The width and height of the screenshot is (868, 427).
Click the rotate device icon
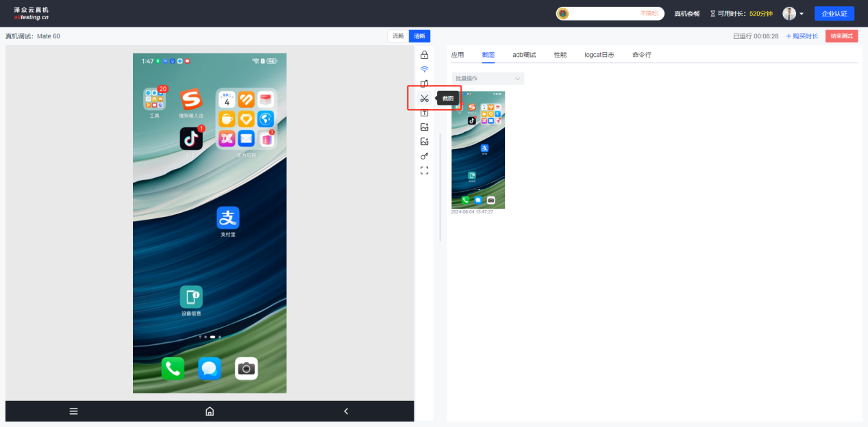(424, 83)
